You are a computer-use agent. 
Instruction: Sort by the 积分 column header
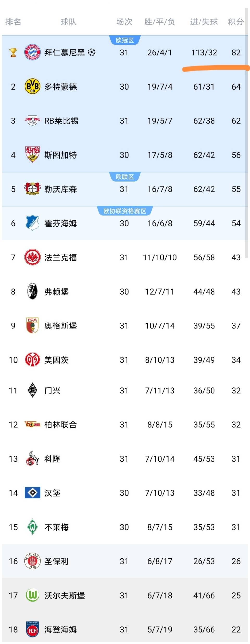point(236,22)
